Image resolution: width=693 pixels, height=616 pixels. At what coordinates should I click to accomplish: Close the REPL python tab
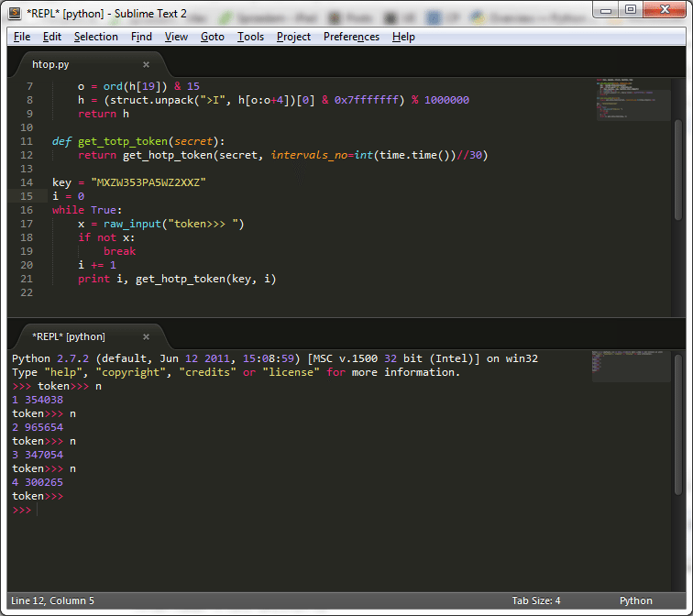pos(146,336)
